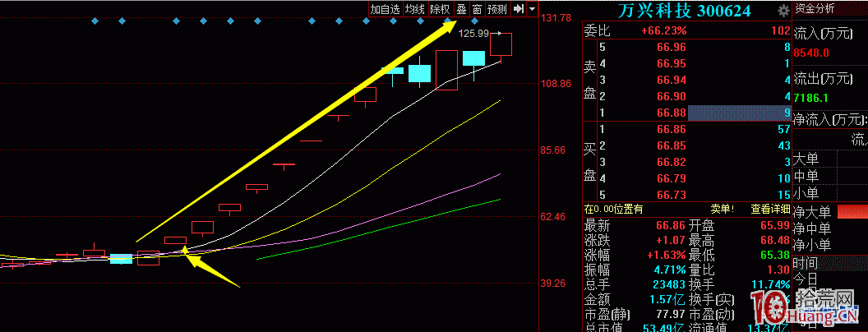This screenshot has width=868, height=332.
Task: Open the 预测 forecast tool
Action: [x=497, y=9]
